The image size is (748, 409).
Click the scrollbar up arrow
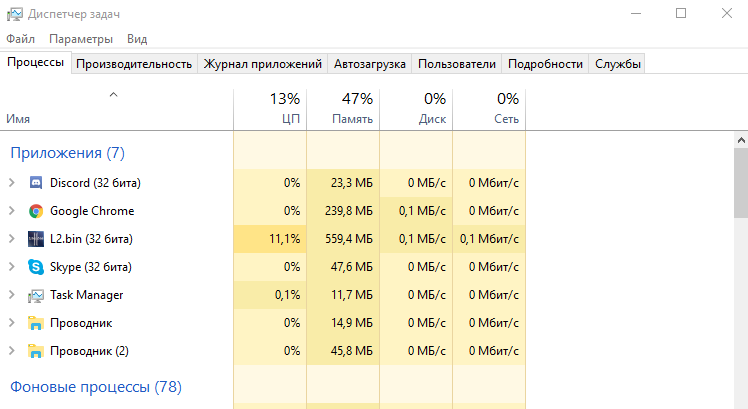pos(741,140)
